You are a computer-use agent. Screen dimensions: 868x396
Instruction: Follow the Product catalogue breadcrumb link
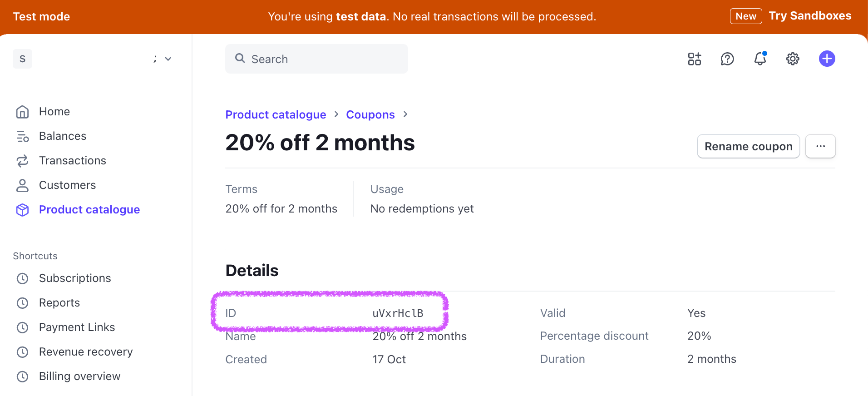point(276,115)
